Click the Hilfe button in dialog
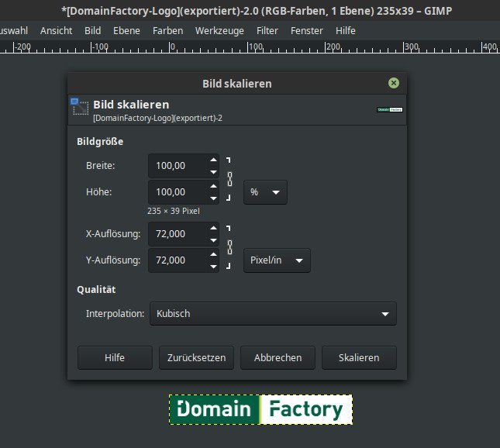Viewport: 500px width, 448px height. 115,358
